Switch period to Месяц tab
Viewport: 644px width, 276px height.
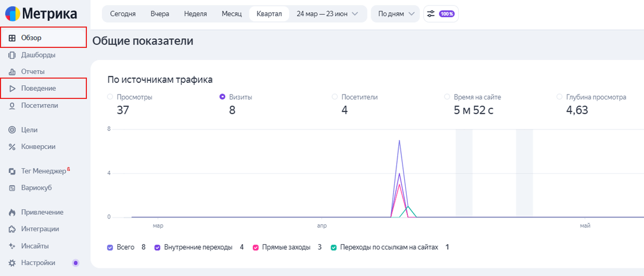point(232,14)
